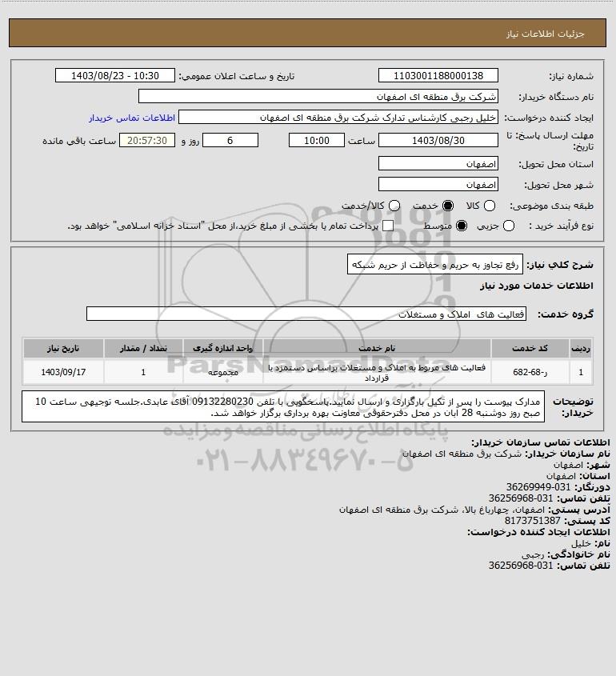Viewport: 616px width, 676px height.
Task: Select the جزیی purchase type radio
Action: (x=509, y=226)
